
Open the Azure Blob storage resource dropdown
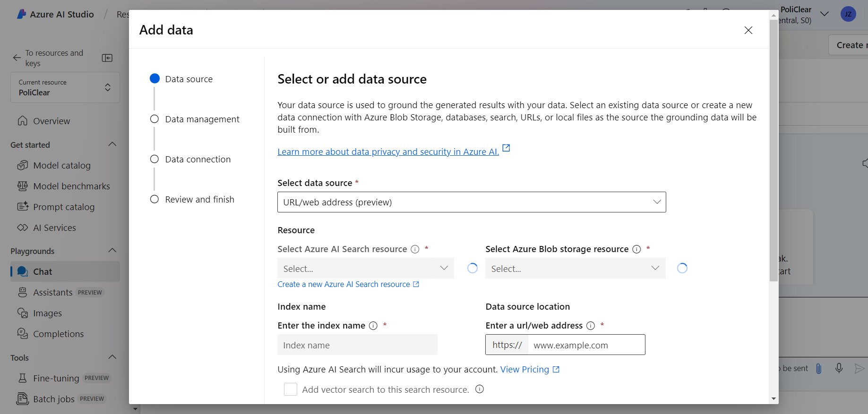[x=576, y=268]
